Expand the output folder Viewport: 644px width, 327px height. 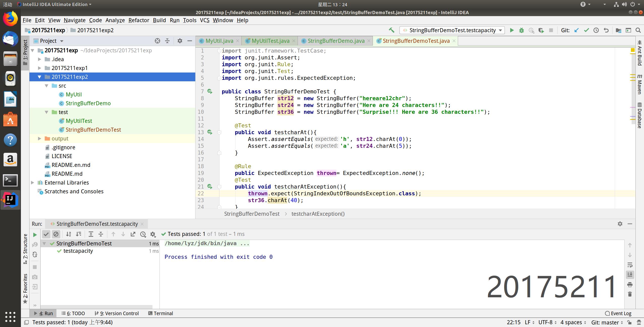pyautogui.click(x=40, y=138)
